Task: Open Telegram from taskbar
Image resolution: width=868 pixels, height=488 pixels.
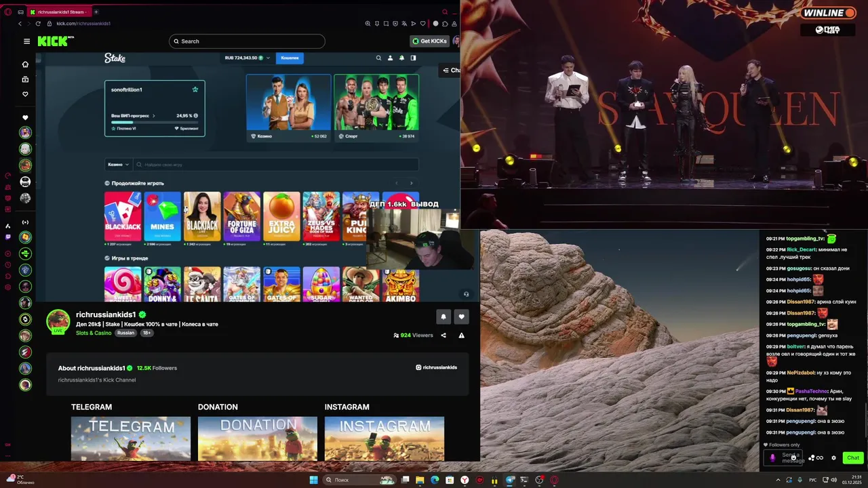Action: 510,480
